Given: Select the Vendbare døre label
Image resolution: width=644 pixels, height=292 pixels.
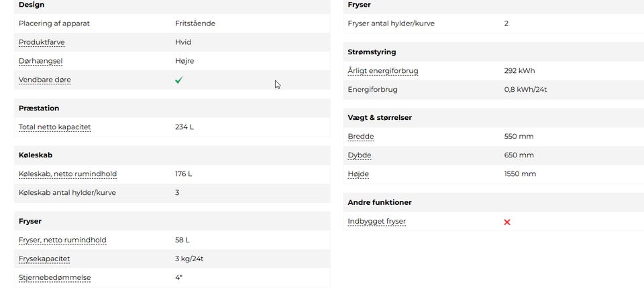Looking at the screenshot, I should (x=45, y=80).
